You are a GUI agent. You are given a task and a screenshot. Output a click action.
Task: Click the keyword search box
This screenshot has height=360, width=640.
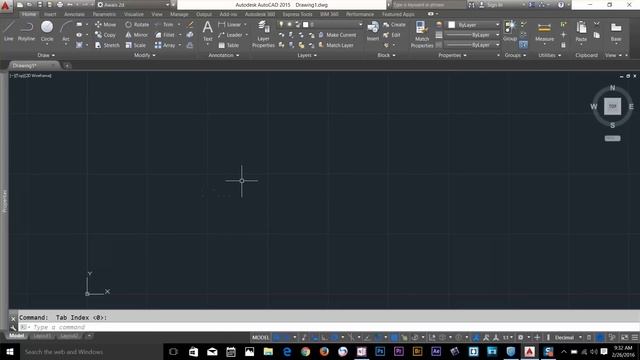(x=428, y=5)
